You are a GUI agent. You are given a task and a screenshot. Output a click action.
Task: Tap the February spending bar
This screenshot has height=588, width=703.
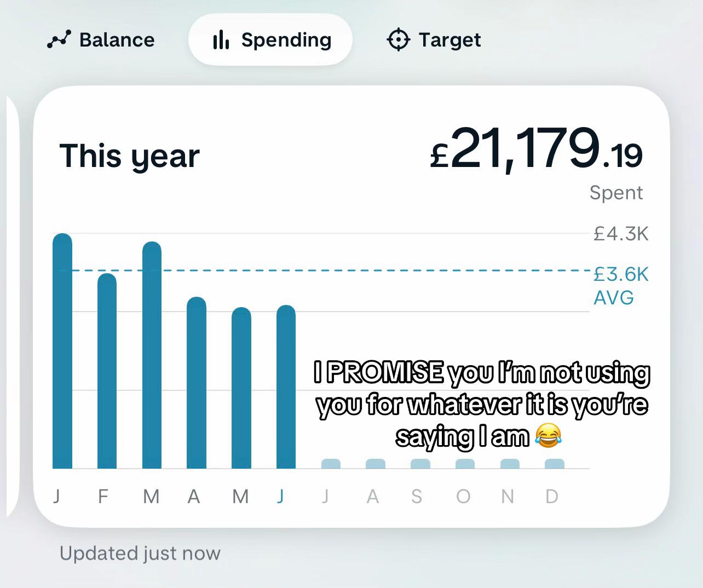[x=107, y=371]
